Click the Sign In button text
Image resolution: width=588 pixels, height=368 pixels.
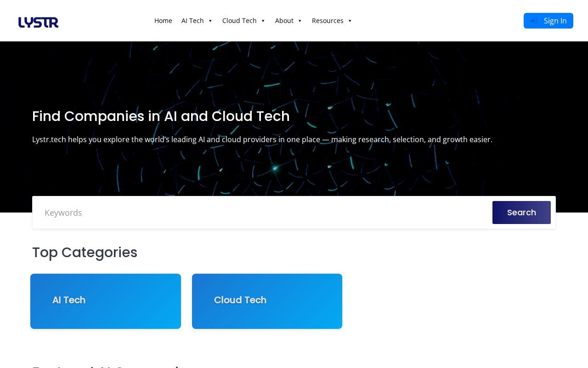[555, 21]
